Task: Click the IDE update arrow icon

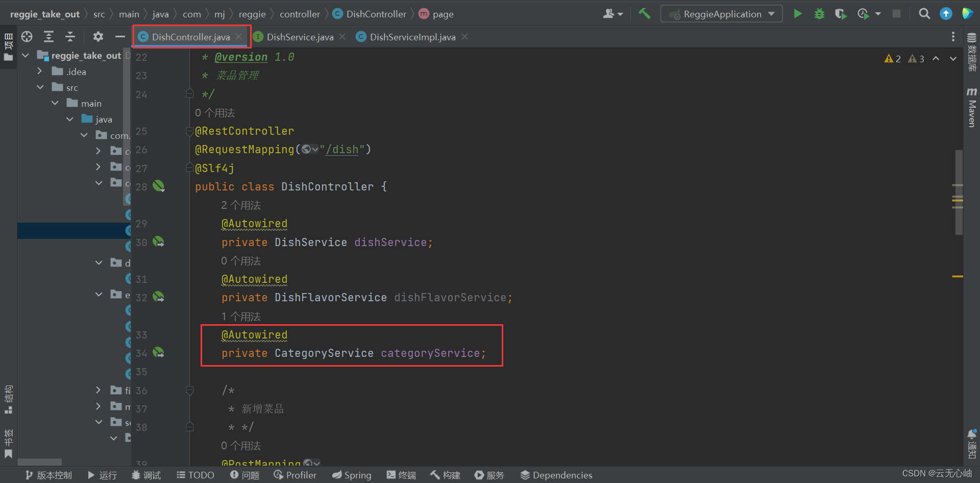Action: point(946,14)
